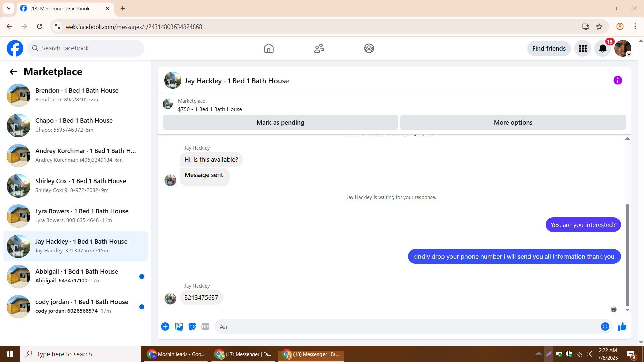This screenshot has width=644, height=362.
Task: Click the Find friends button
Action: [549, 49]
